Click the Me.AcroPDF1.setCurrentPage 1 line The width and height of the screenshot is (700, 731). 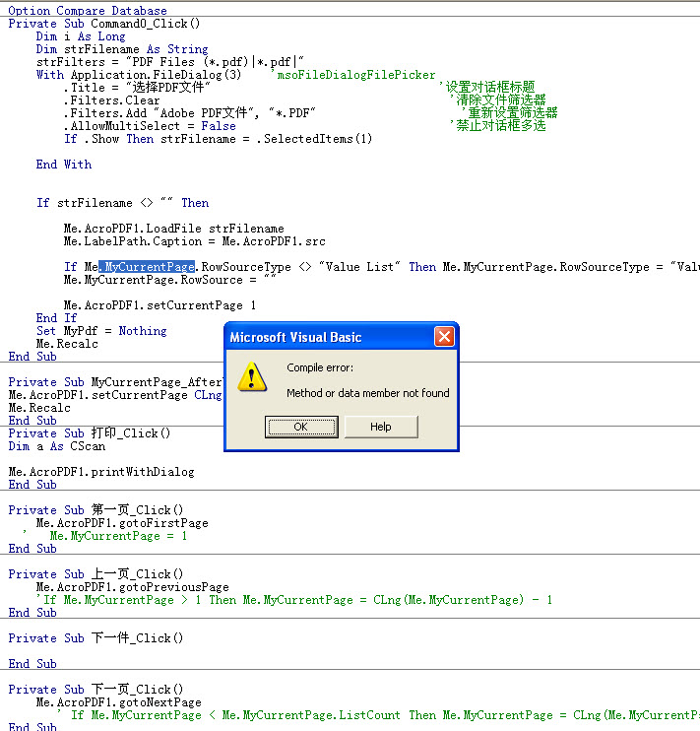(x=159, y=305)
